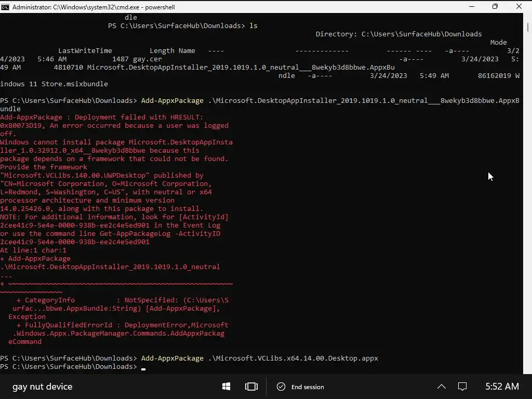Viewport: 532px width, 399px height.
Task: Click the End session button
Action: click(x=301, y=387)
